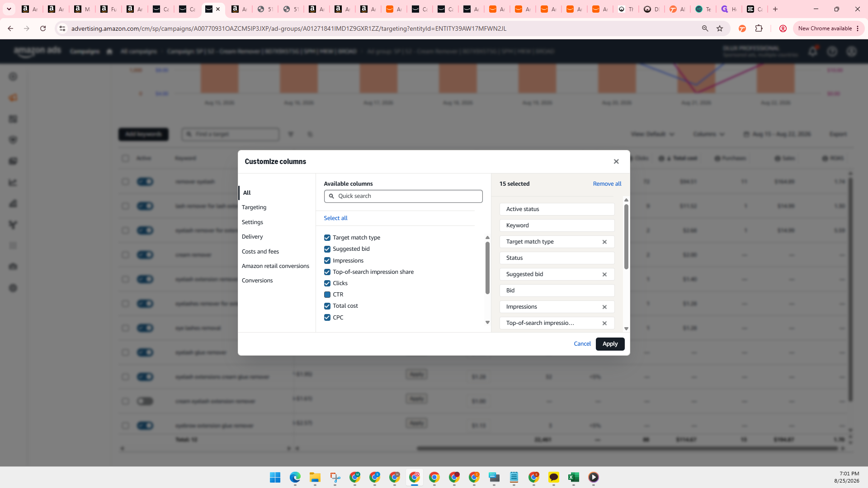This screenshot has height=488, width=868.
Task: Open Notepad app in taskbar
Action: coord(514,477)
